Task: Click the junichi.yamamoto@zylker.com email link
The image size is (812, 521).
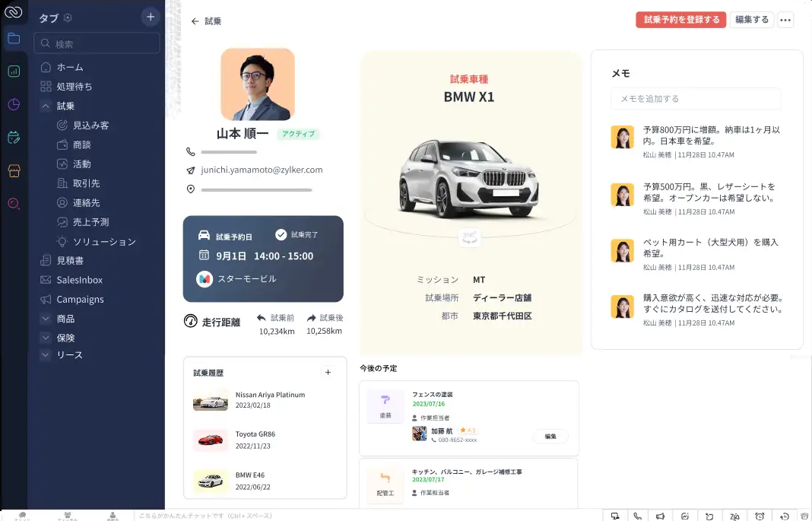Action: click(262, 170)
